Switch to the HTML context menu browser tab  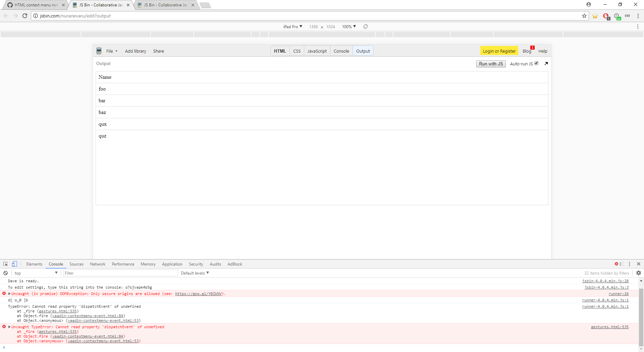(x=36, y=5)
